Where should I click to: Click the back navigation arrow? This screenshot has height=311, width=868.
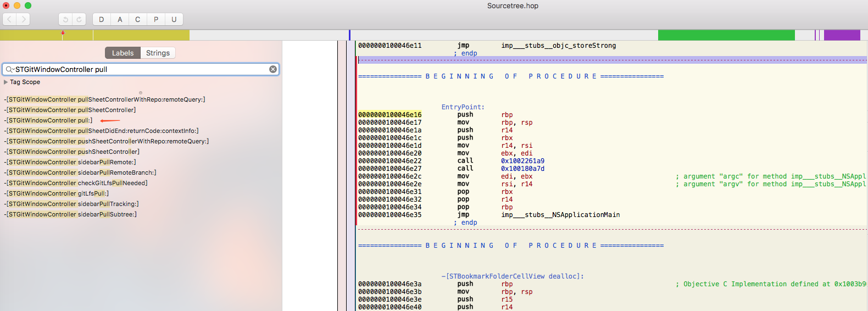tap(10, 19)
